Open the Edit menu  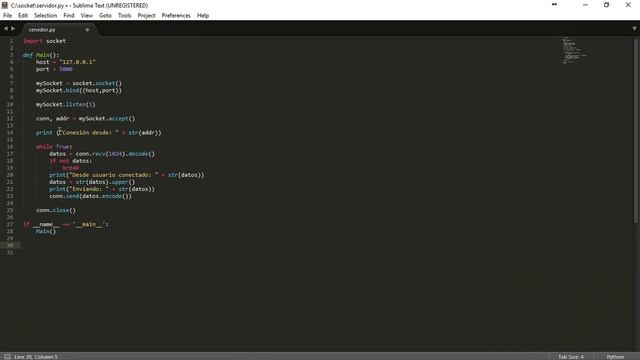23,16
